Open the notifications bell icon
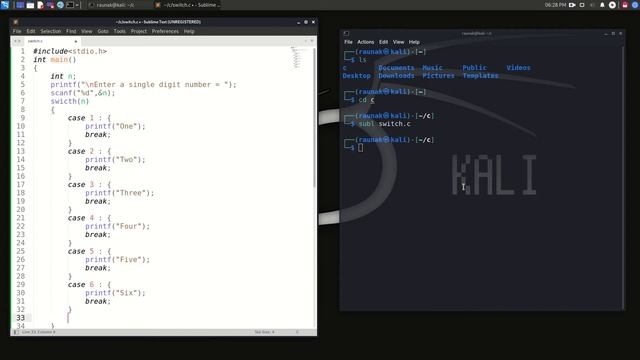Screen dimensions: 640x360 click(602, 5)
